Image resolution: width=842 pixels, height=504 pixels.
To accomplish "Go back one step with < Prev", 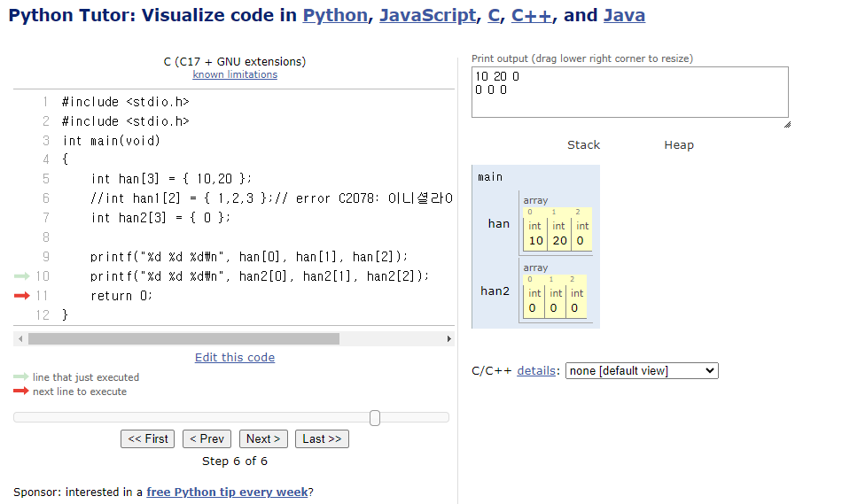I will (207, 439).
